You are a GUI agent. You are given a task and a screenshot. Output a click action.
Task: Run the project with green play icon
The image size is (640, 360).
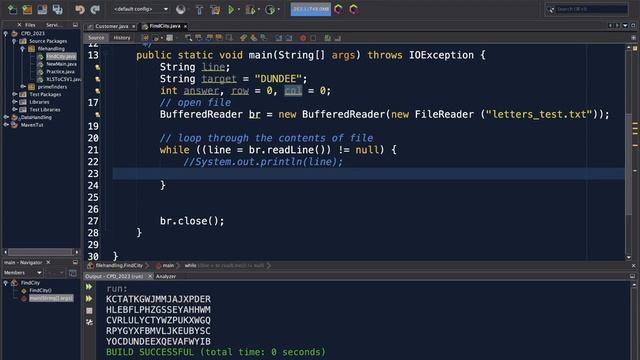[x=231, y=9]
